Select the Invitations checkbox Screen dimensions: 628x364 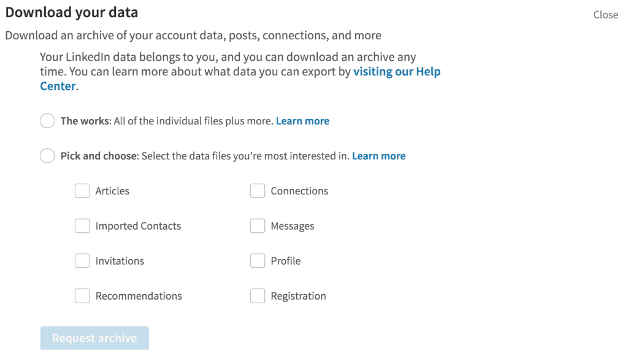[x=82, y=260]
